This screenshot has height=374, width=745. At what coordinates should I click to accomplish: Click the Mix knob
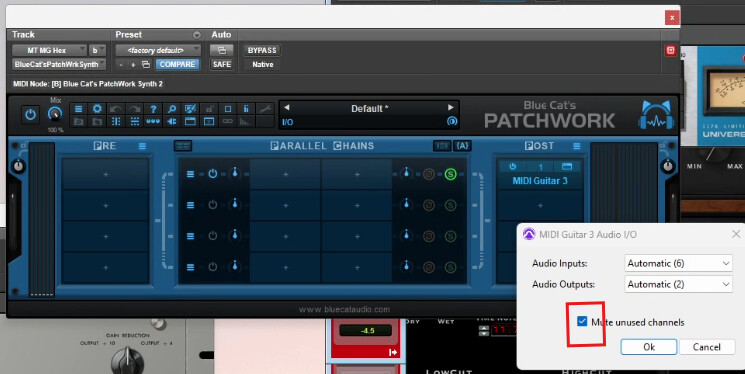tap(55, 114)
